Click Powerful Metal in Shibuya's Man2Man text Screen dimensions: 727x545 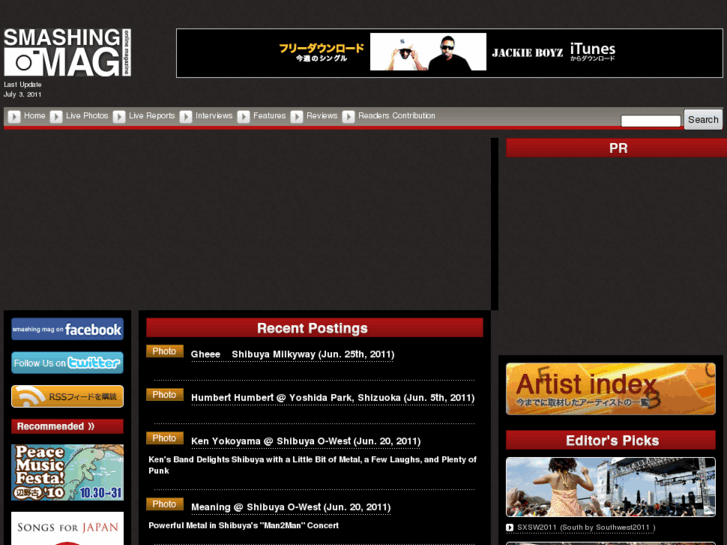(243, 526)
